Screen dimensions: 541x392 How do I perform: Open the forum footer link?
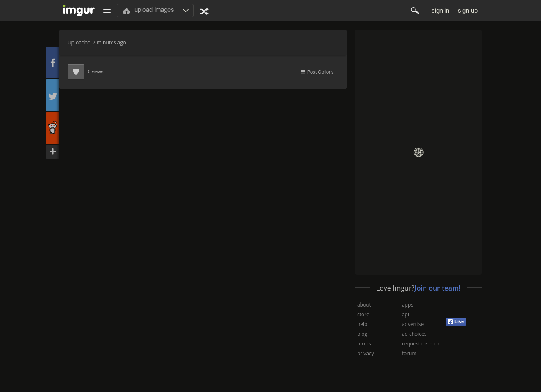tap(409, 354)
